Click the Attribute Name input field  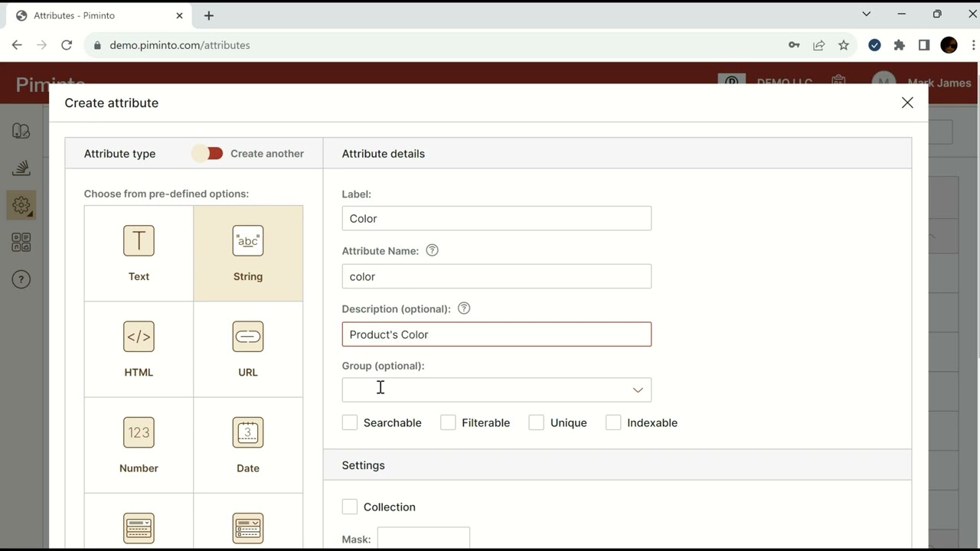pyautogui.click(x=497, y=276)
